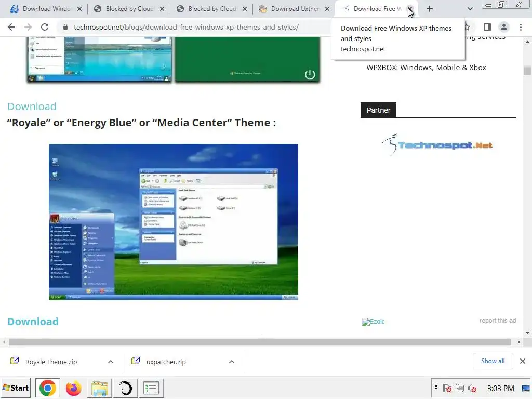This screenshot has width=532, height=399.
Task: Click the circular arrow taskbar app icon
Action: (126, 388)
